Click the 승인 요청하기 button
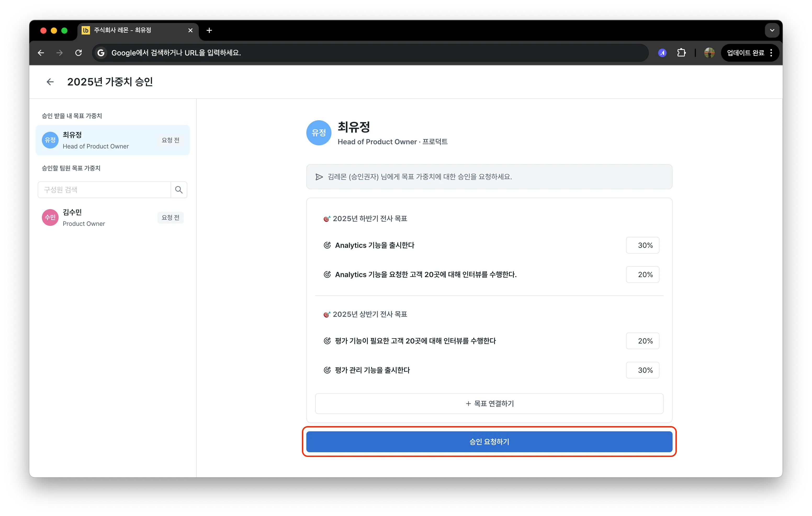This screenshot has width=812, height=516. [x=489, y=442]
